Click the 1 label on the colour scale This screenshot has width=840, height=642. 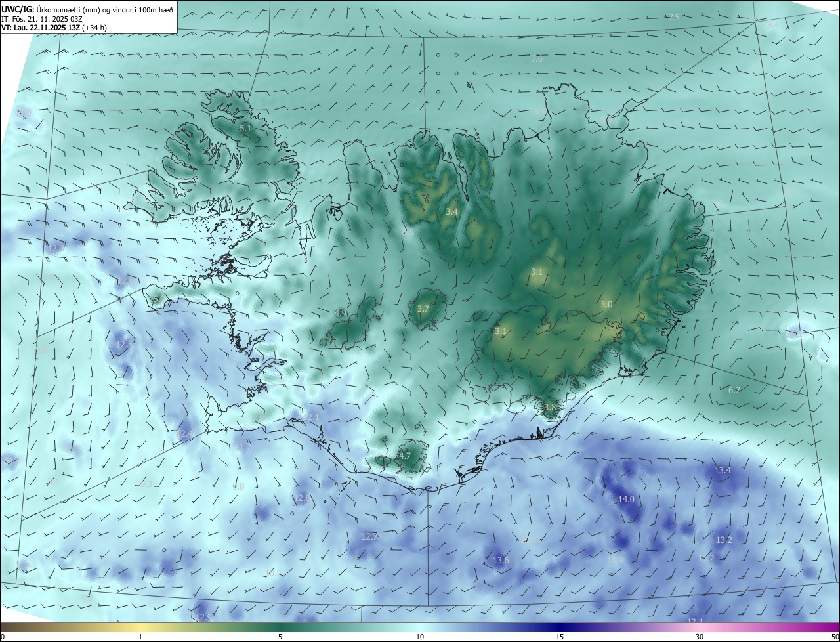click(140, 637)
